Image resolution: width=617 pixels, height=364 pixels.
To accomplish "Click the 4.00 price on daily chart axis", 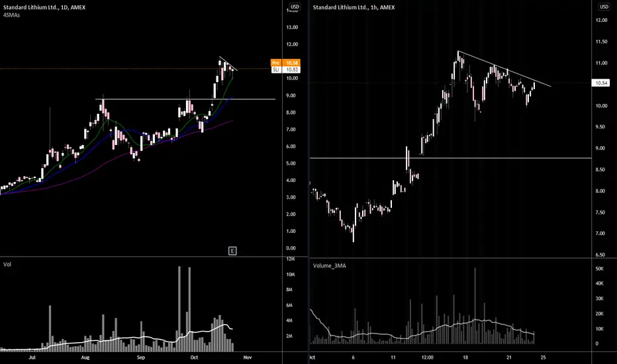I will 291,180.
